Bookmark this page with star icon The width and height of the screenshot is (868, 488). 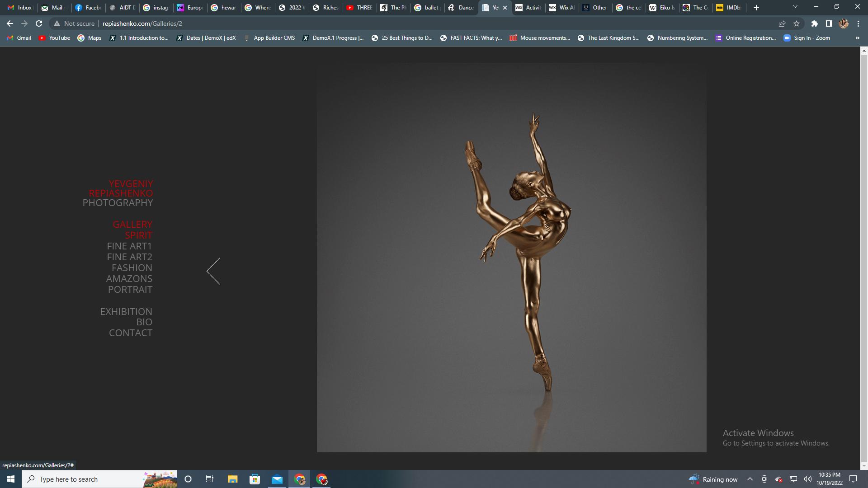tap(797, 23)
